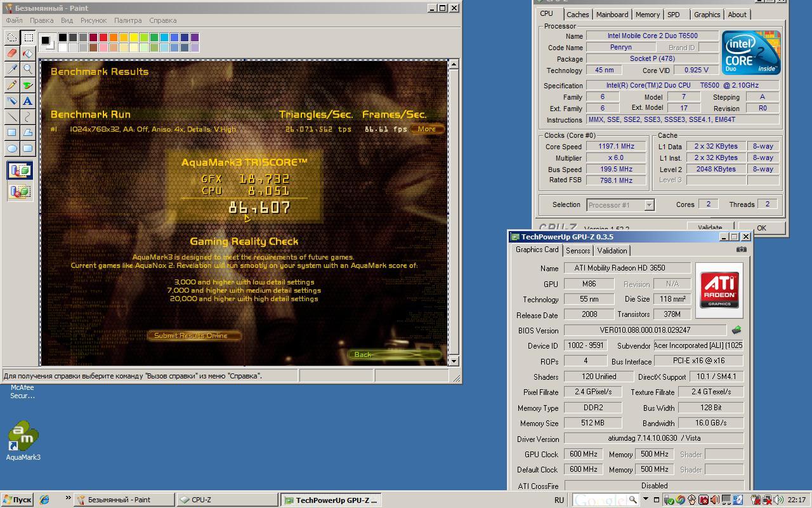Open the About tab in CPU-Z

tap(737, 15)
